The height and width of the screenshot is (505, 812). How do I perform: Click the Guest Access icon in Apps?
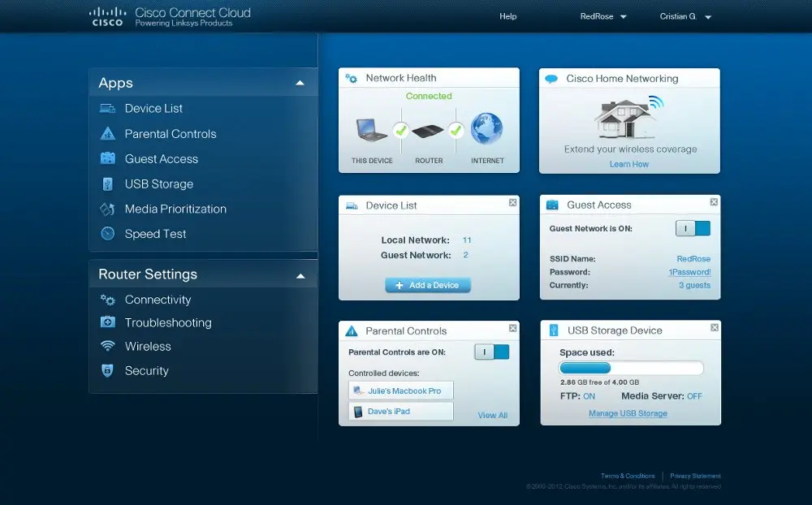pyautogui.click(x=110, y=158)
